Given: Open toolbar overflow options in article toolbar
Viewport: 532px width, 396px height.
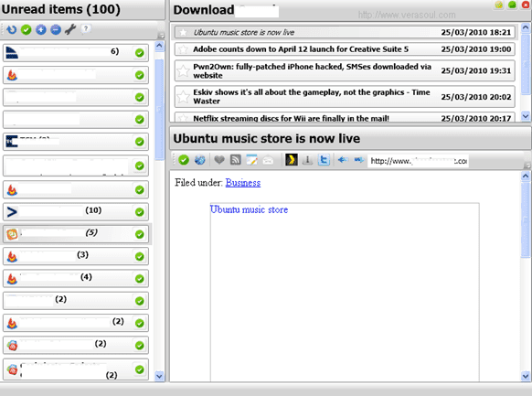Looking at the screenshot, I should [527, 166].
